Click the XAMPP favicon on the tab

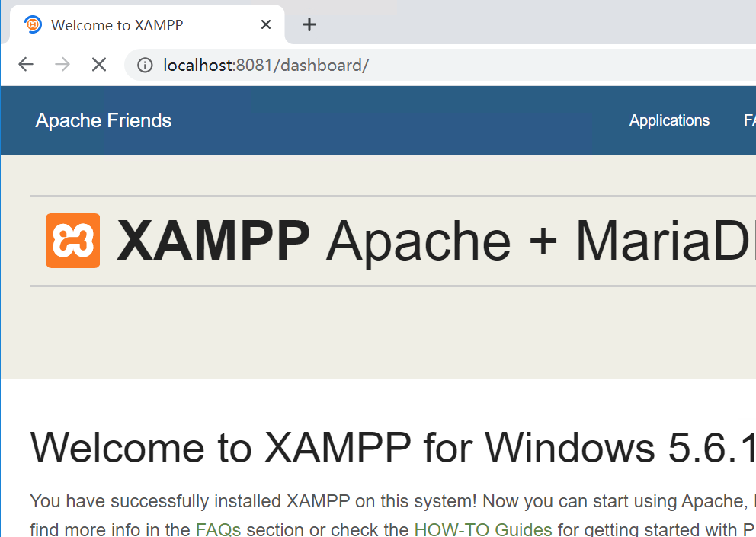[33, 24]
